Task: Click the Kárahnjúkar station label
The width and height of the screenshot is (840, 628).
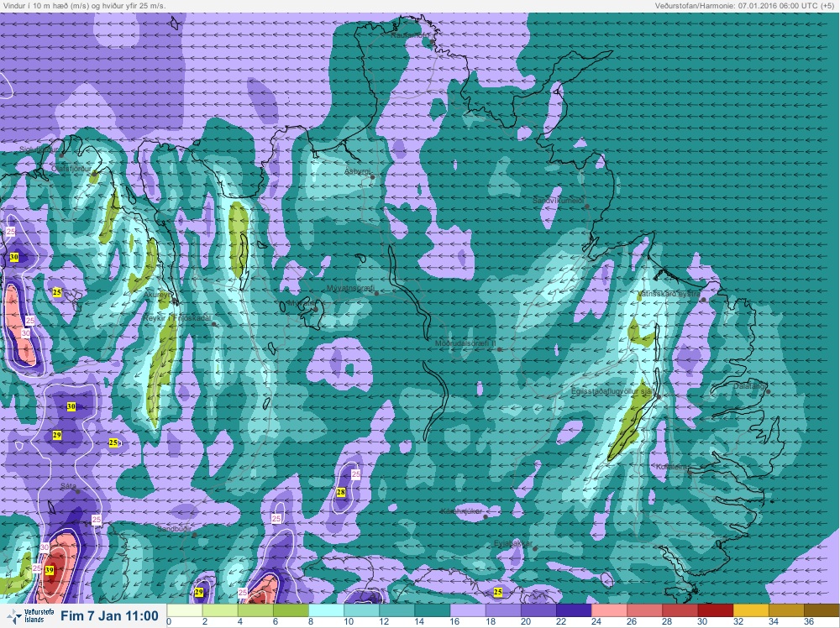Action: [461, 511]
